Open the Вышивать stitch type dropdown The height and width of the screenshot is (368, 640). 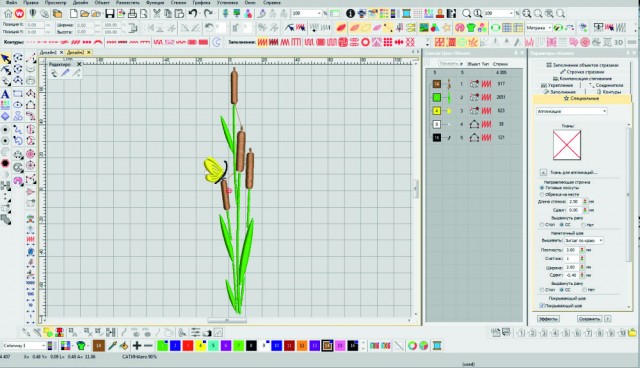[584, 240]
